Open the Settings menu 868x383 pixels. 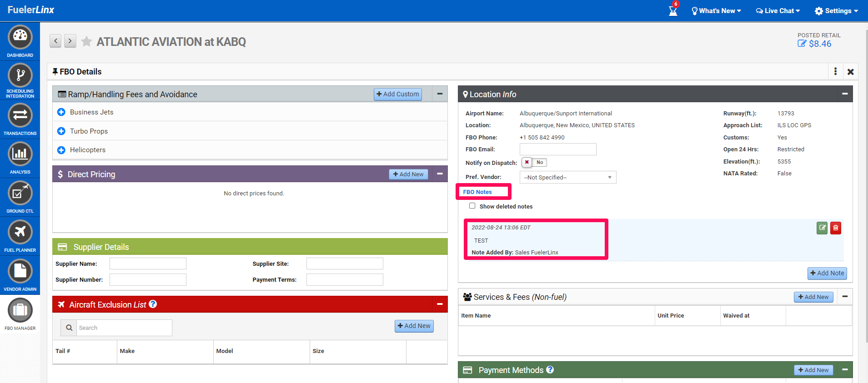pos(836,11)
